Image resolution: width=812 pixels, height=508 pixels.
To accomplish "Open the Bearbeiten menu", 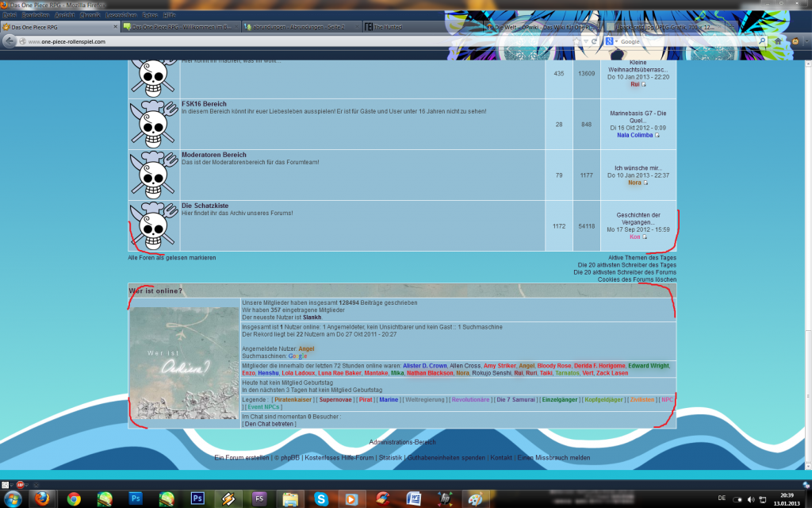I will (36, 15).
